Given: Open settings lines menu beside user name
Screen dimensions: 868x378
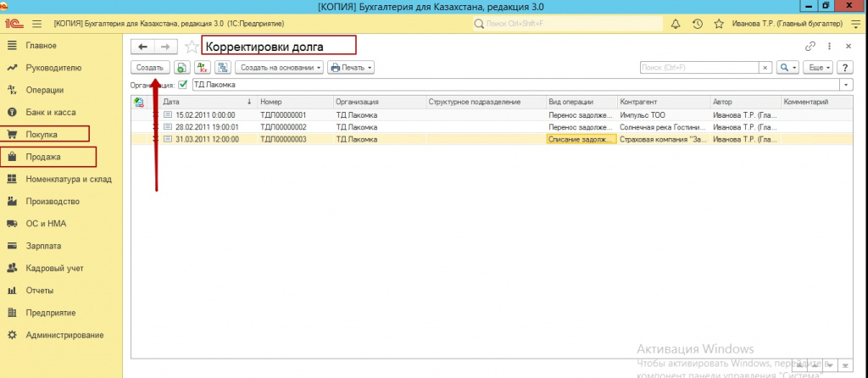Looking at the screenshot, I should click(855, 24).
